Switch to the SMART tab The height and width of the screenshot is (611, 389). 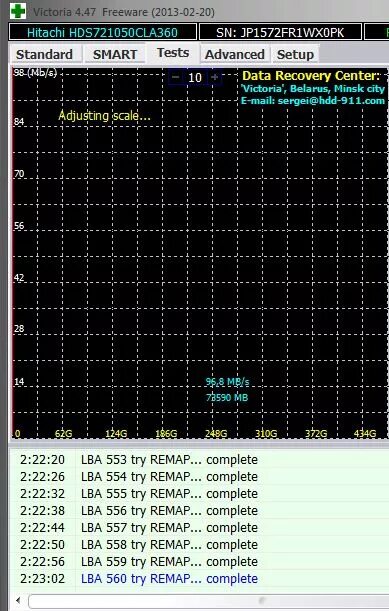tap(115, 54)
